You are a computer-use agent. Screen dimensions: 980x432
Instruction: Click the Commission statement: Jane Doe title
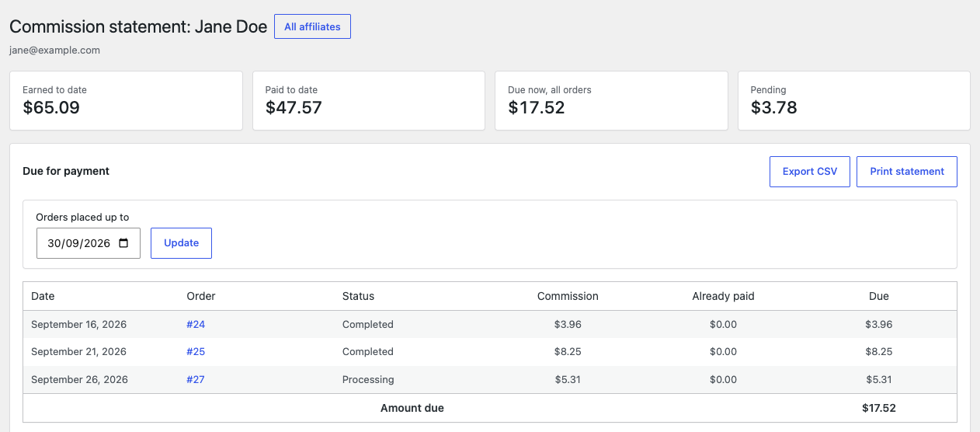[x=138, y=26]
